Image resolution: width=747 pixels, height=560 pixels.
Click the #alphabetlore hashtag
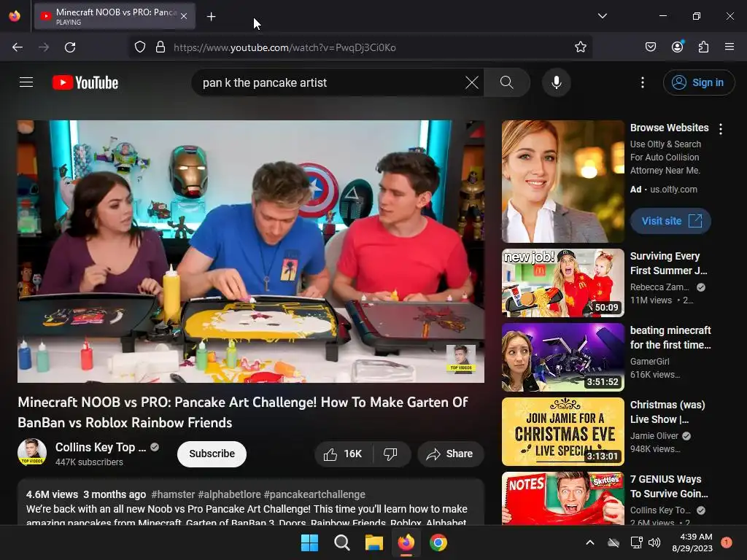(x=230, y=494)
